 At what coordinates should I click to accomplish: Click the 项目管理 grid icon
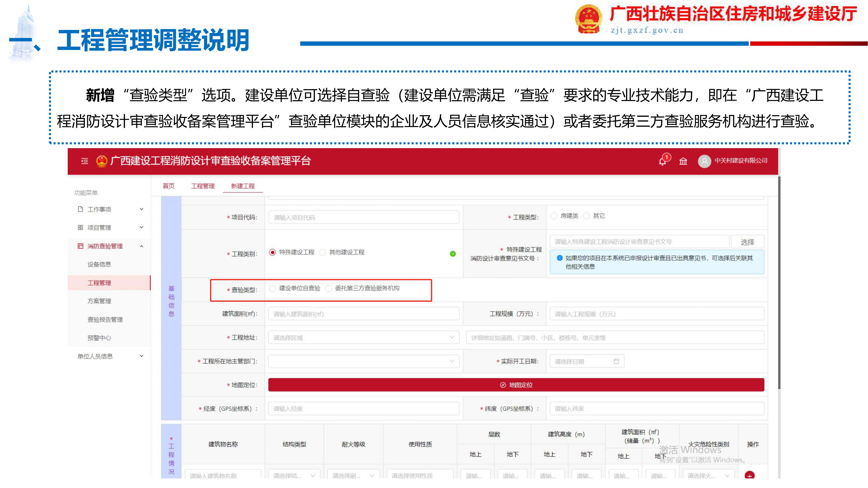tap(80, 227)
